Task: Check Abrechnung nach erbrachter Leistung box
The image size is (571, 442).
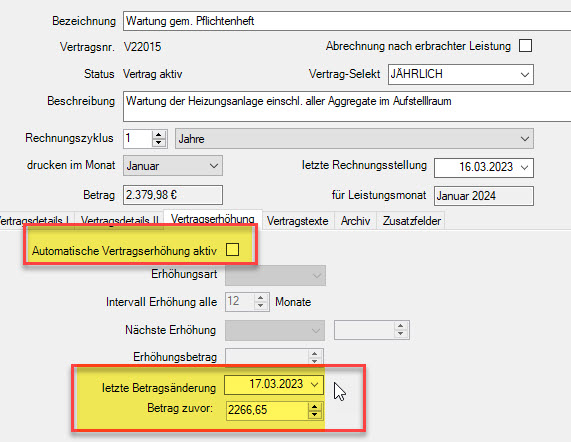Action: click(525, 46)
